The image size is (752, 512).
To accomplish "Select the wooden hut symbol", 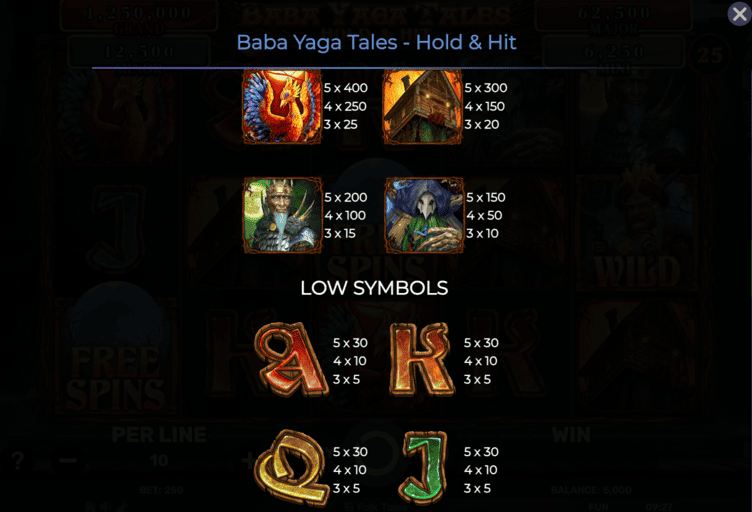I will click(422, 106).
